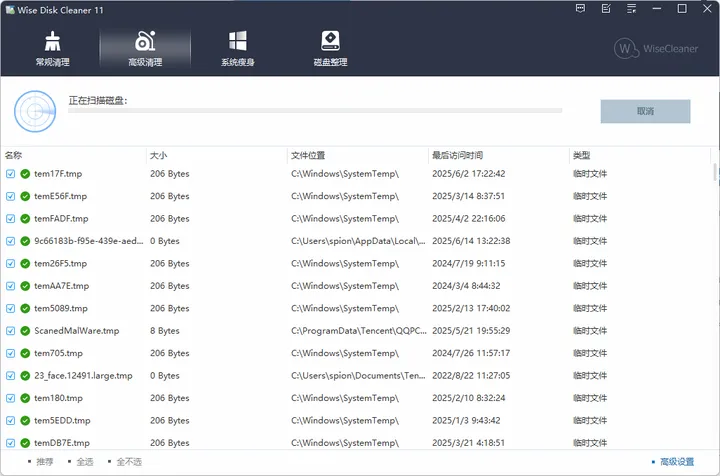Sort by 文件位置 column header
This screenshot has height=476, width=720.
358,155
